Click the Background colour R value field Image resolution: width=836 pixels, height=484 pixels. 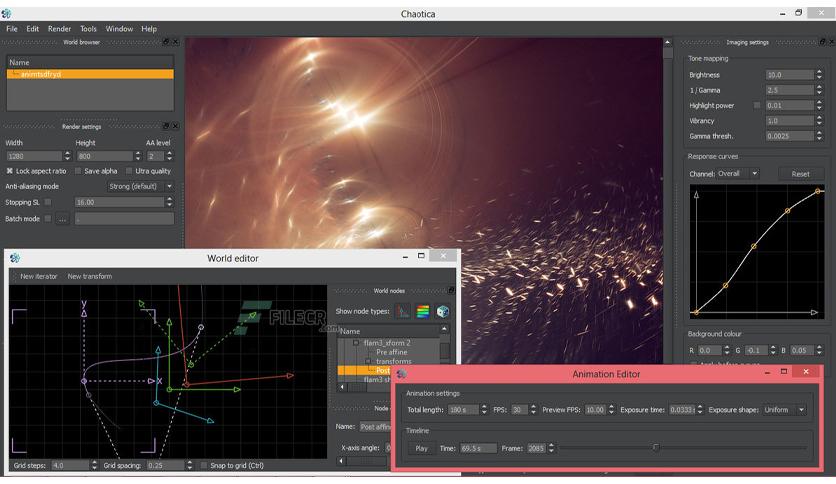tap(709, 350)
